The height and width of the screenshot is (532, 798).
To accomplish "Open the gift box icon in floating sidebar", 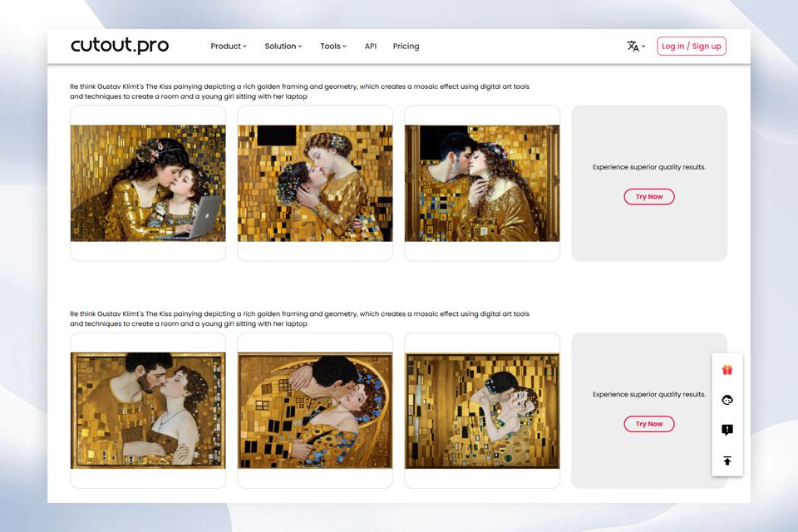I will click(727, 370).
